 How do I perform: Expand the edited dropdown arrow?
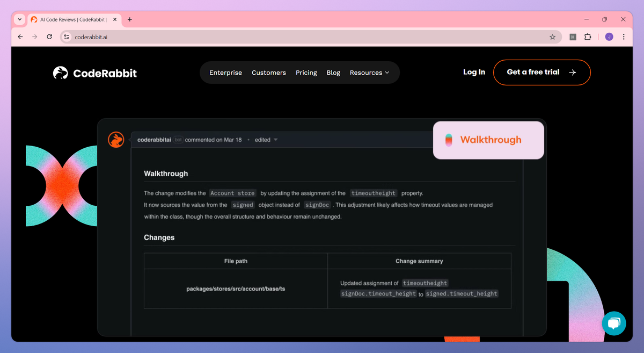coord(276,140)
